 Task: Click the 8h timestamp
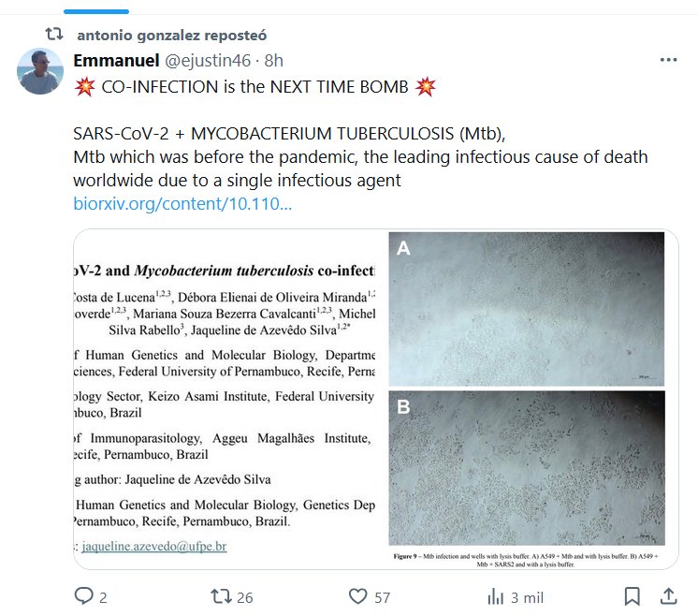tap(274, 60)
